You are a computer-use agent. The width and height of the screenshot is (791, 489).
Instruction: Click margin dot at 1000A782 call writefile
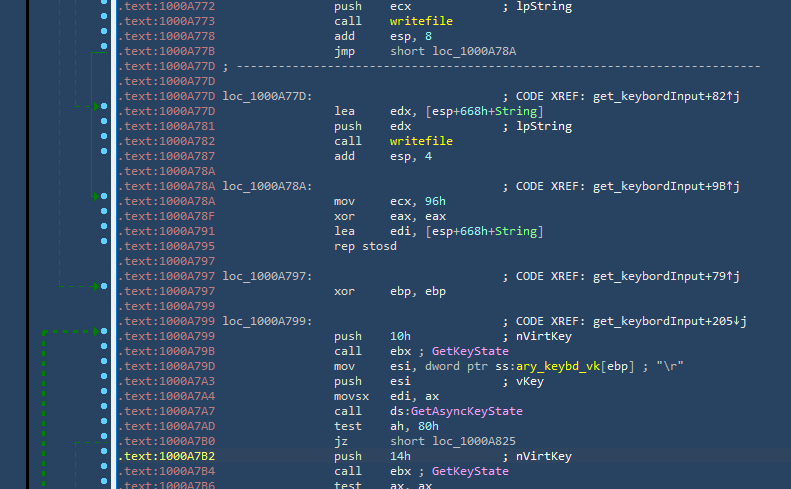click(x=105, y=141)
